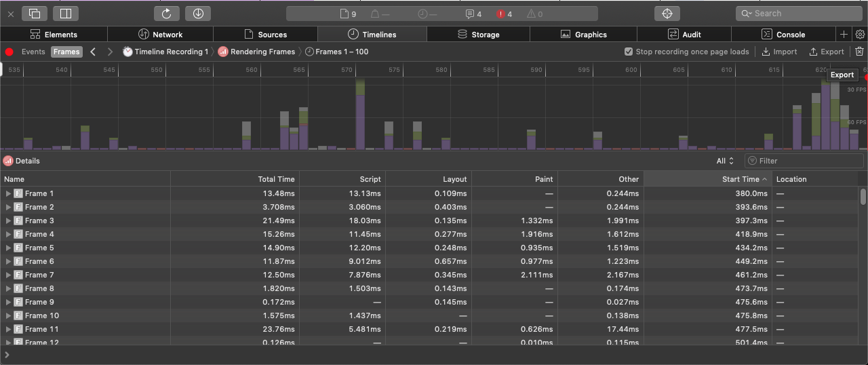Open the Storage tab
The image size is (868, 365).
coord(478,34)
